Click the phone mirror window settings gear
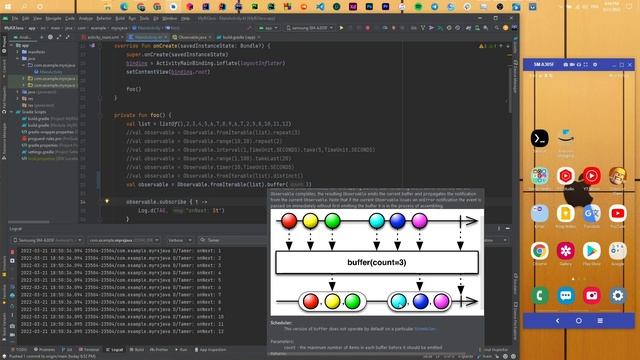Image resolution: width=640 pixels, height=360 pixels. click(595, 64)
